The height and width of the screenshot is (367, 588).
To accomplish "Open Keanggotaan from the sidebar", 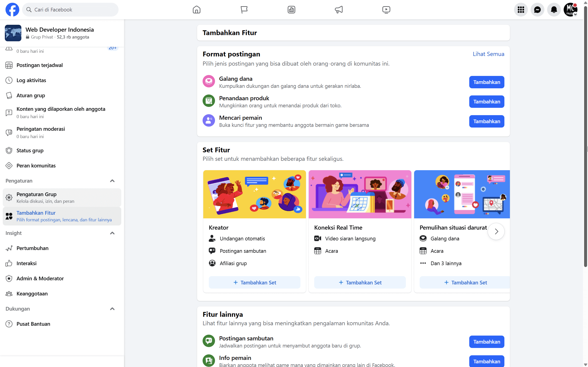I will click(32, 293).
